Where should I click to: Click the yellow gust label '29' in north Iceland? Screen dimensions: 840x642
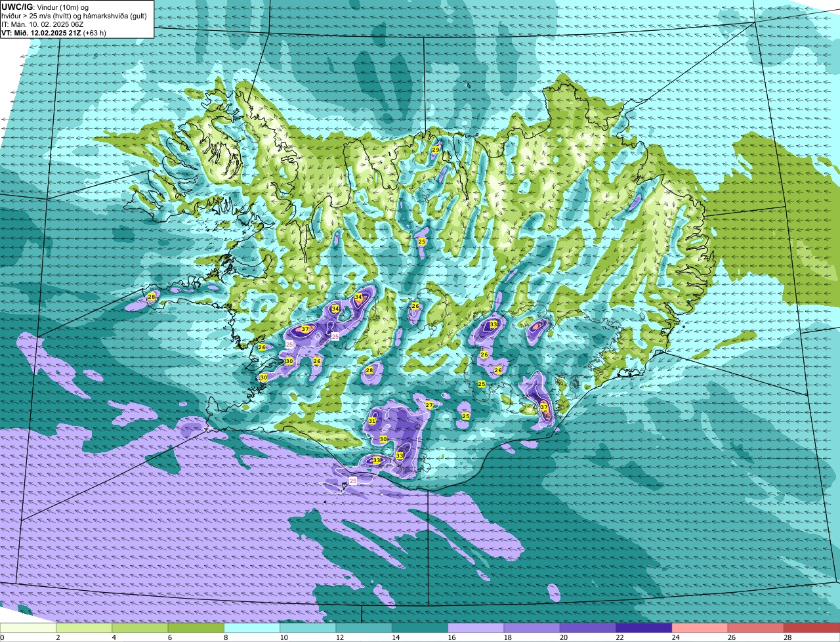coord(436,150)
